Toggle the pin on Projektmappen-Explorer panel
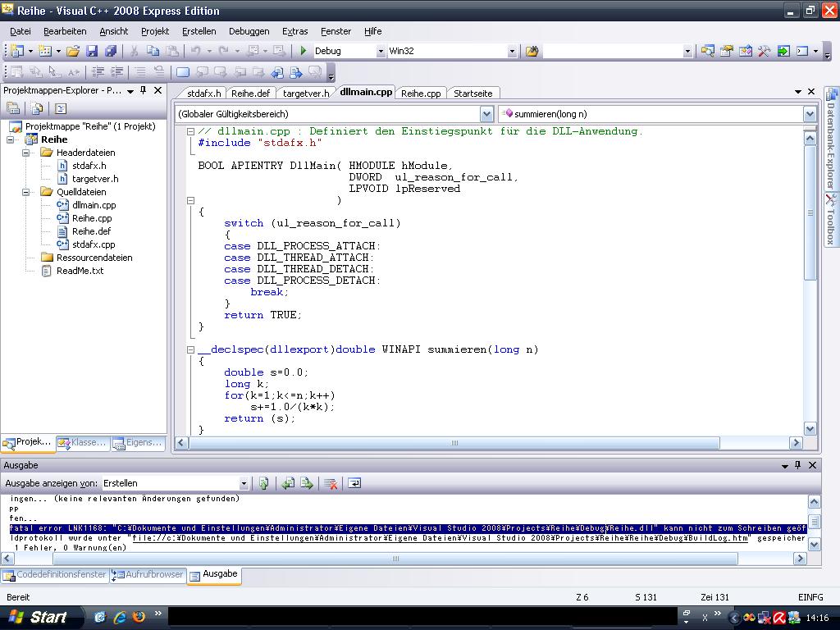The width and height of the screenshot is (840, 630). pyautogui.click(x=143, y=90)
